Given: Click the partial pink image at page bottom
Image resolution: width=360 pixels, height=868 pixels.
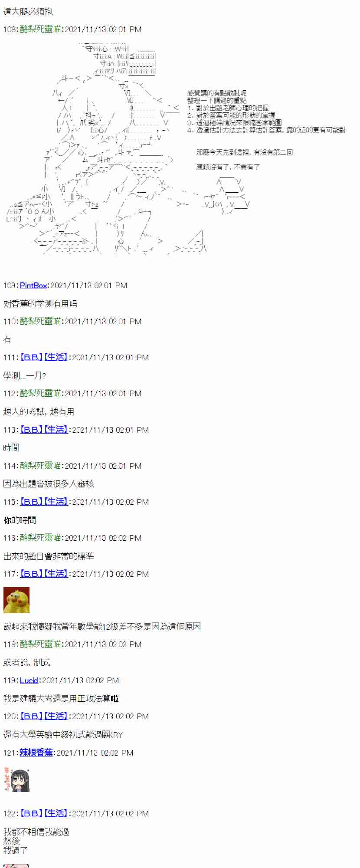Looking at the screenshot, I should point(16,866).
